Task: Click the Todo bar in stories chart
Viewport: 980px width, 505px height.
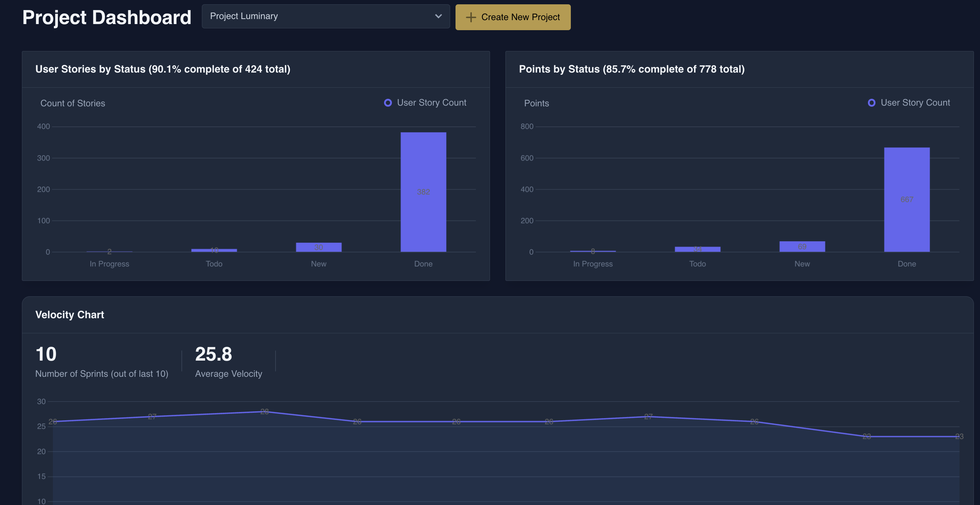Action: tap(214, 250)
